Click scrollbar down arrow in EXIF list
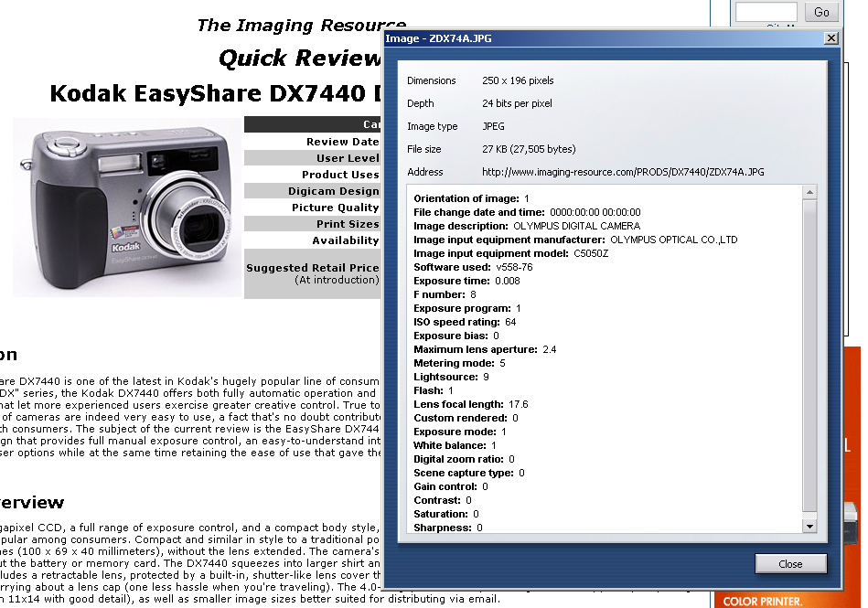Image resolution: width=868 pixels, height=608 pixels. coord(809,526)
